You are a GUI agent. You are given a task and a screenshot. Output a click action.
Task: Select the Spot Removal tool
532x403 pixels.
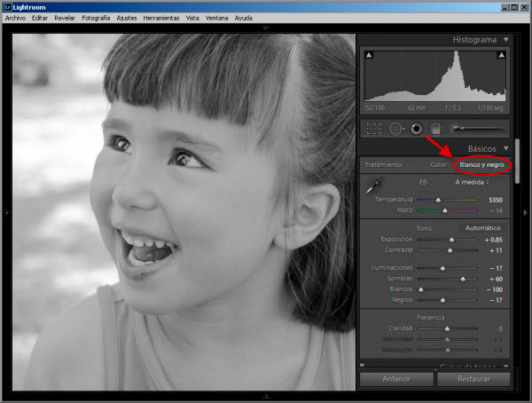pos(396,129)
